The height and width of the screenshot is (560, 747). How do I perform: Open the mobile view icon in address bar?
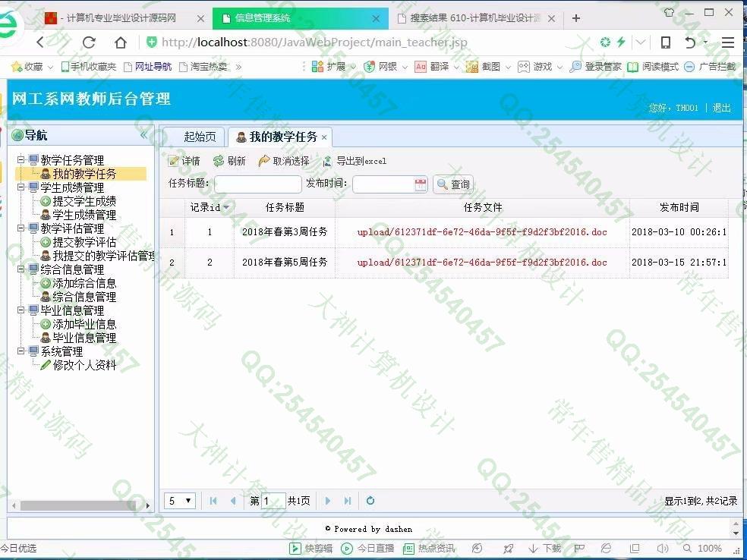coord(666,42)
